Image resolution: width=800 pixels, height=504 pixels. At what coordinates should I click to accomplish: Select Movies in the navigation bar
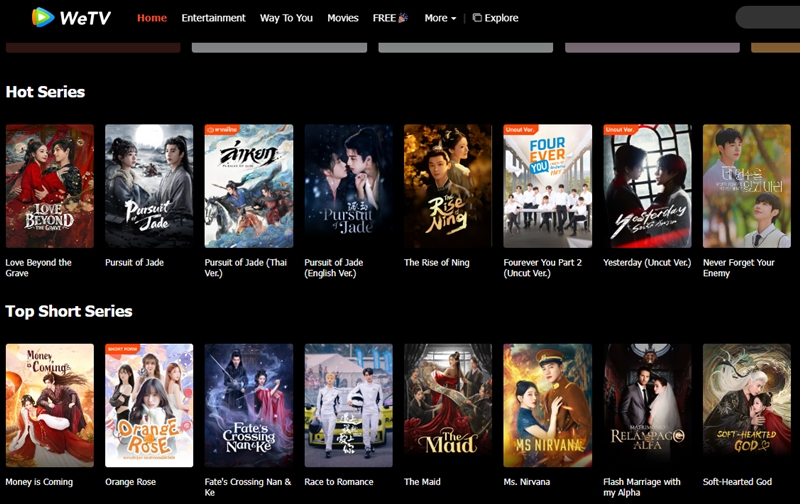[343, 18]
